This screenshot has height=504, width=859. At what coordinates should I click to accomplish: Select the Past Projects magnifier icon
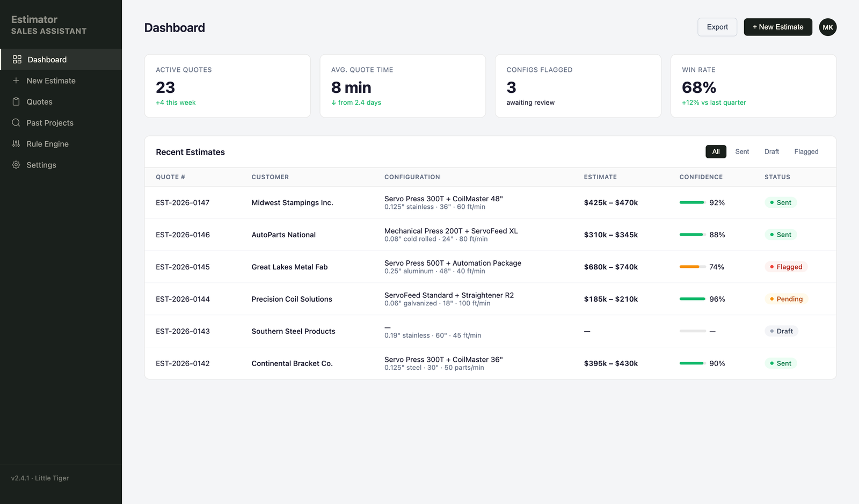pos(17,122)
